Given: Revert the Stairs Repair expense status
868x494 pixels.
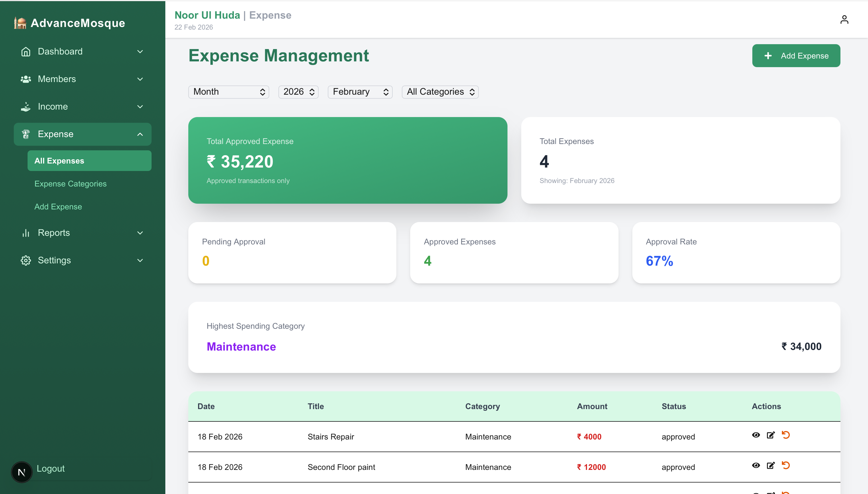Looking at the screenshot, I should pos(786,435).
